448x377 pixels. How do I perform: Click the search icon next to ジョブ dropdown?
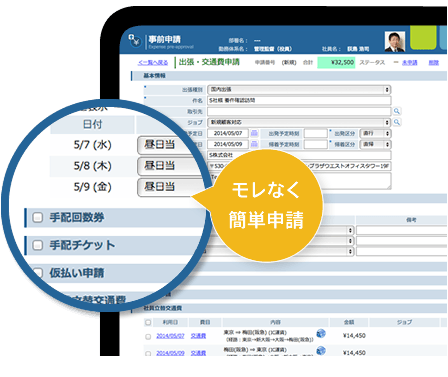click(x=397, y=122)
